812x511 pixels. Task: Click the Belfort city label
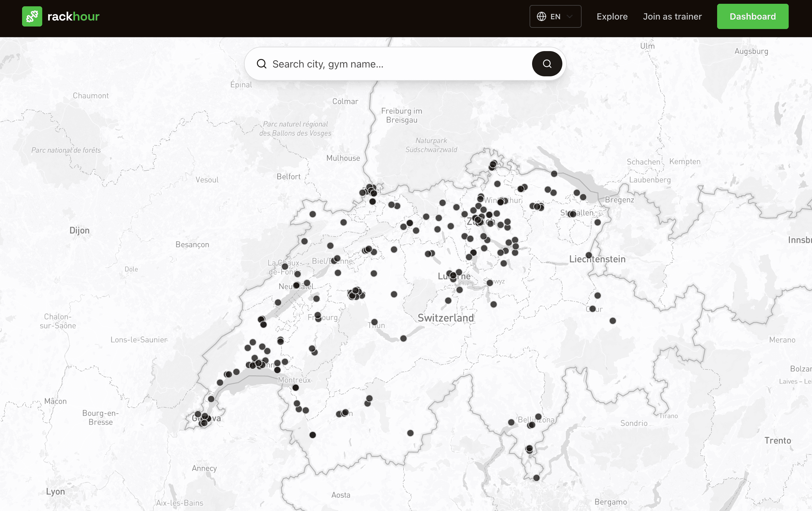(288, 177)
